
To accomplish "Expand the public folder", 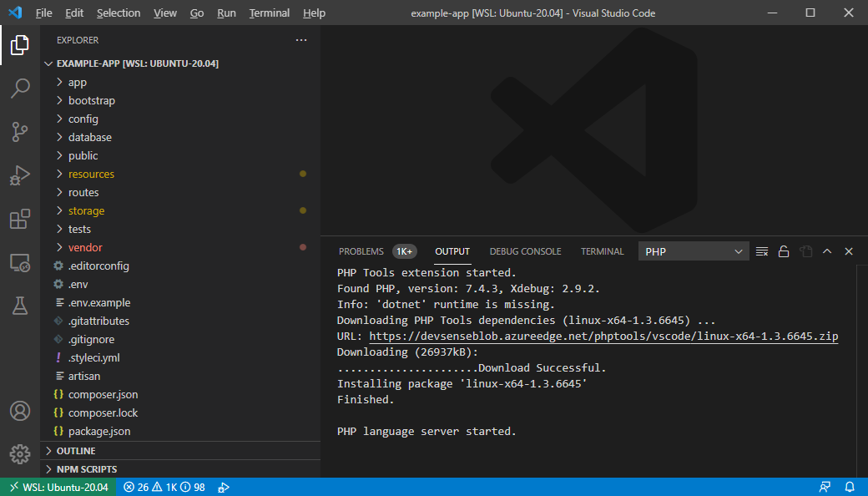I will pos(180,155).
